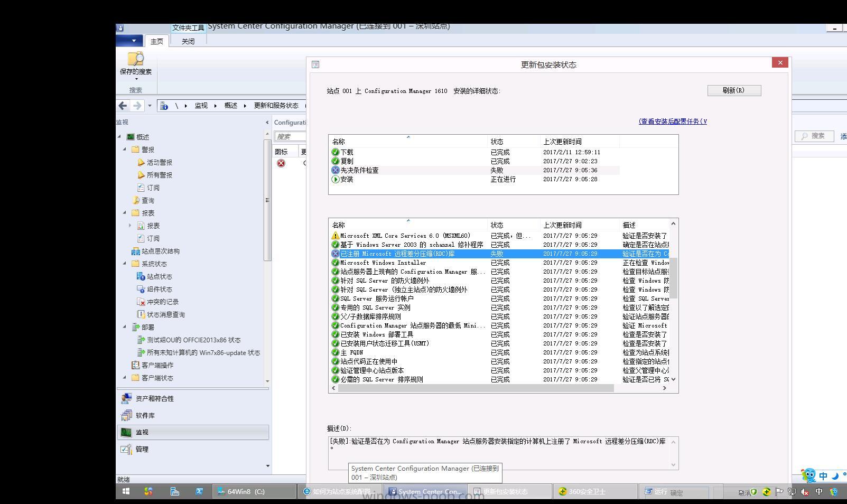Viewport: 847px width, 504px height.
Task: Click the down arrow of description scrollbar
Action: pos(673,465)
